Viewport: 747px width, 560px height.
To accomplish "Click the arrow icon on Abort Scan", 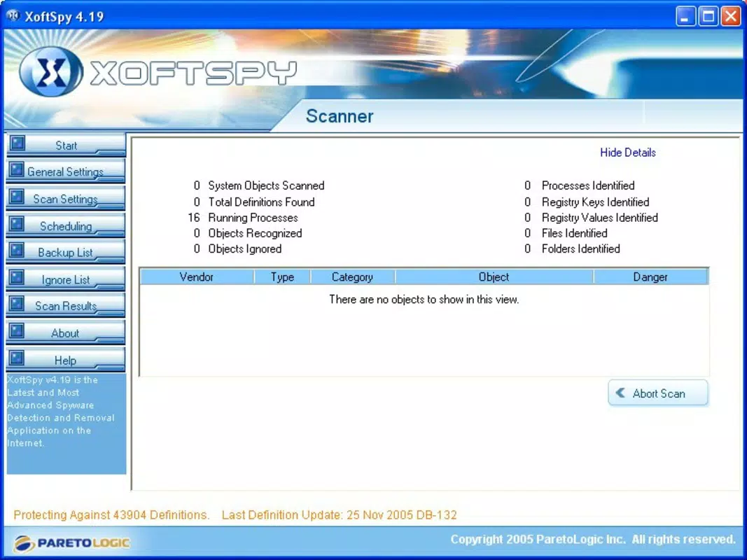I will (620, 393).
